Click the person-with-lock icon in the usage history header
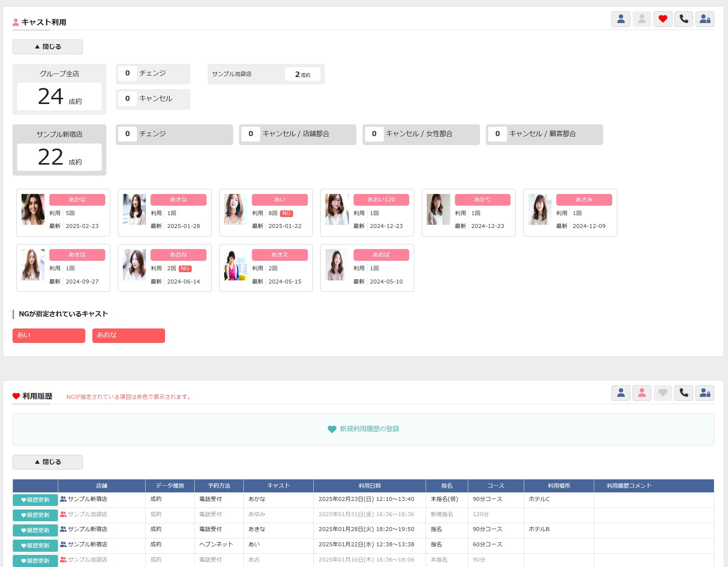The height and width of the screenshot is (567, 728). tap(705, 393)
